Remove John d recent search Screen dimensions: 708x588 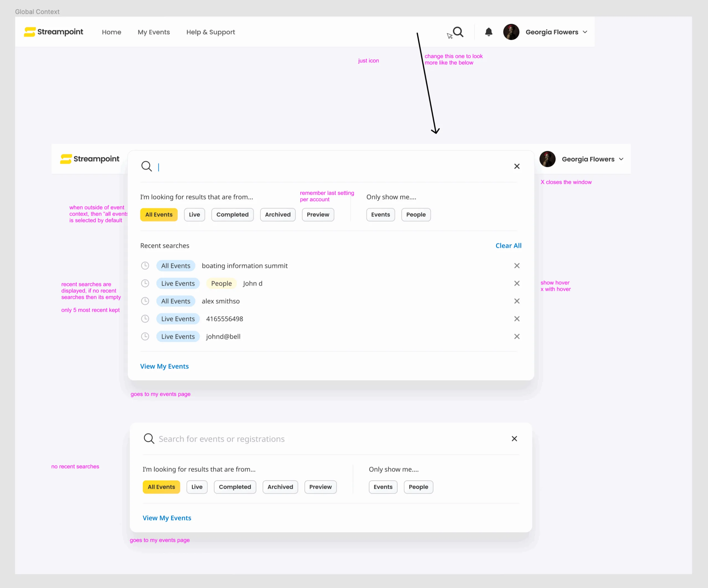[517, 283]
